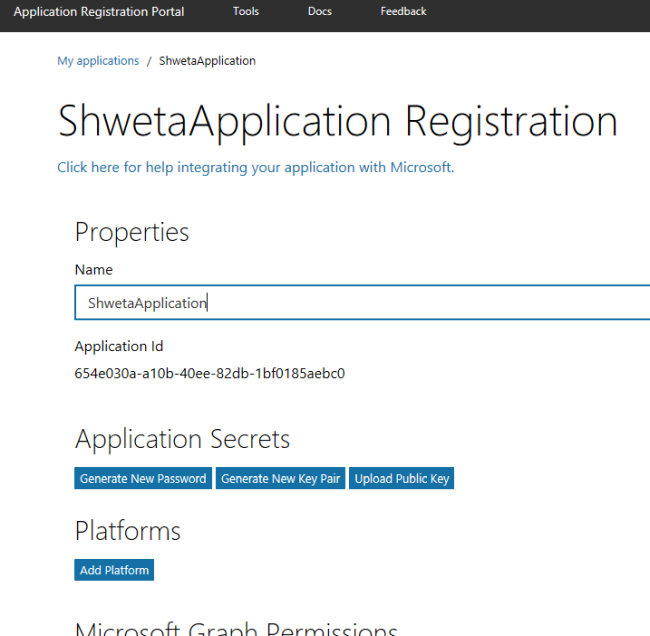Screen dimensions: 650x636
Task: Click the Application Registration Portal title
Action: click(x=98, y=12)
